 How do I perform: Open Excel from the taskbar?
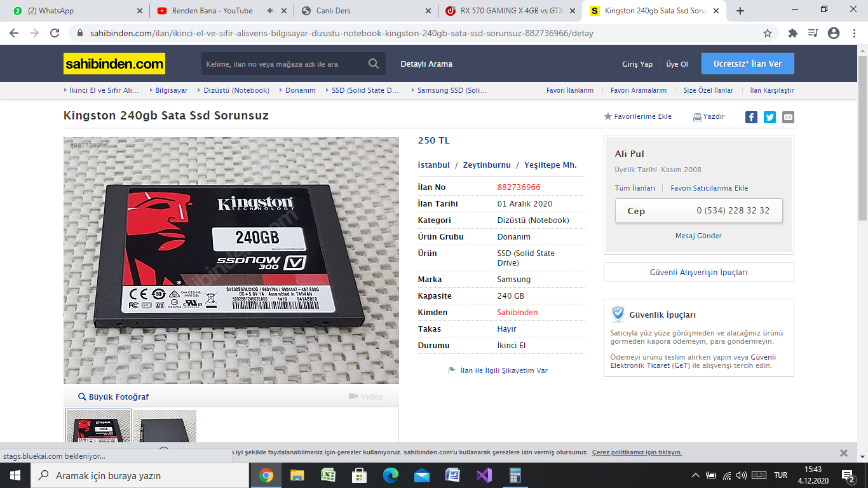click(328, 475)
